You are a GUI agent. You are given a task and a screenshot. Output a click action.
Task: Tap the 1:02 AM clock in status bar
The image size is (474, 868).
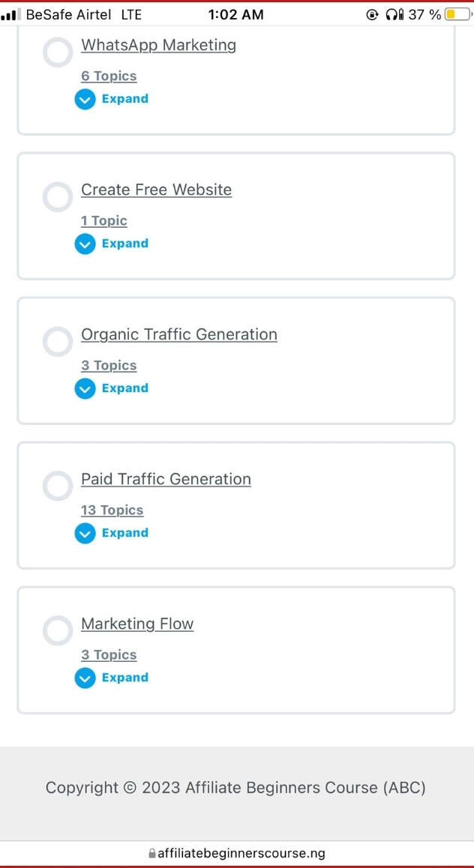click(235, 14)
